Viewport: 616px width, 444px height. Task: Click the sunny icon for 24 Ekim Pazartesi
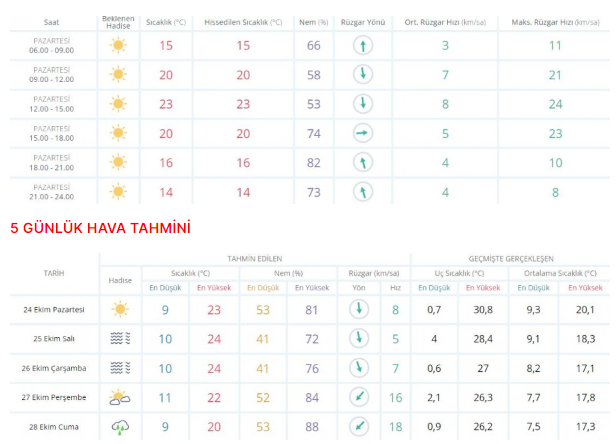tap(120, 310)
